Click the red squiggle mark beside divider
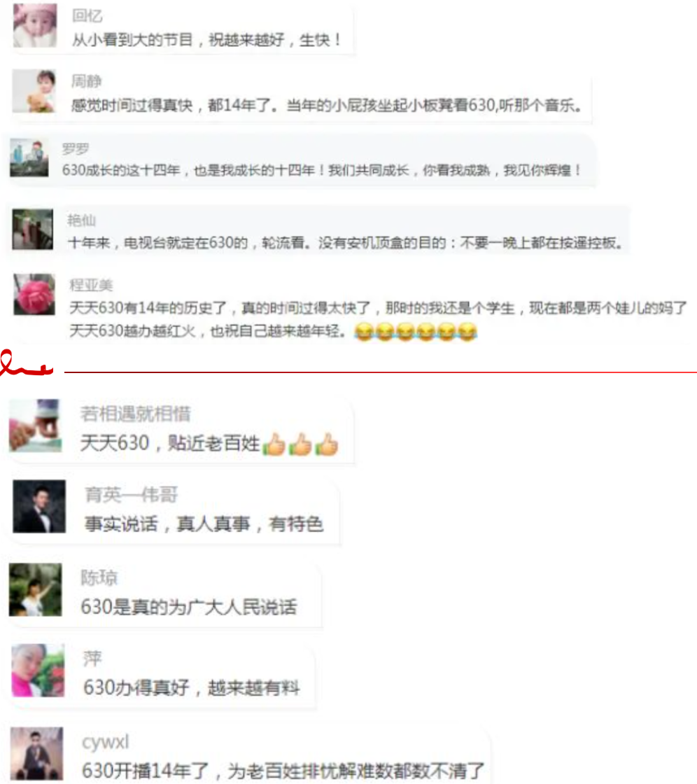 coord(26,363)
